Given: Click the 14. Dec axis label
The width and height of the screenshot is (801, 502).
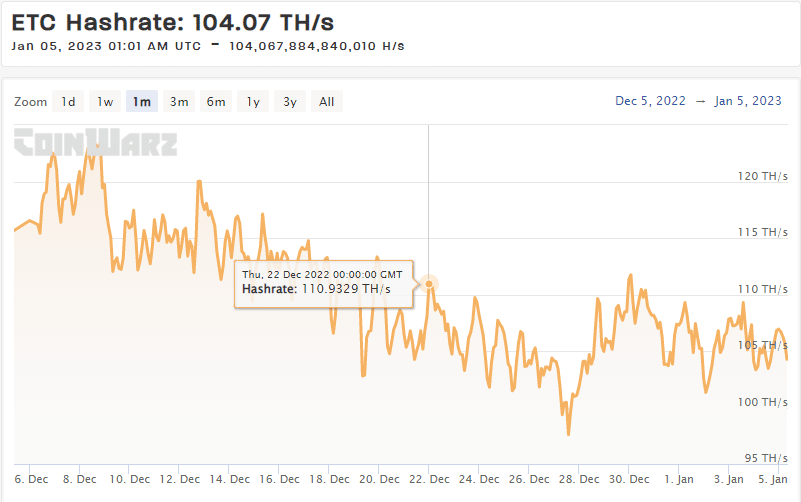Looking at the screenshot, I should point(229,479).
